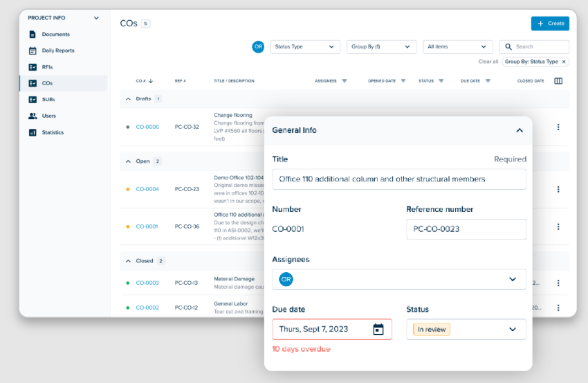Image resolution: width=588 pixels, height=383 pixels.
Task: Collapse the Open group
Action: click(128, 161)
